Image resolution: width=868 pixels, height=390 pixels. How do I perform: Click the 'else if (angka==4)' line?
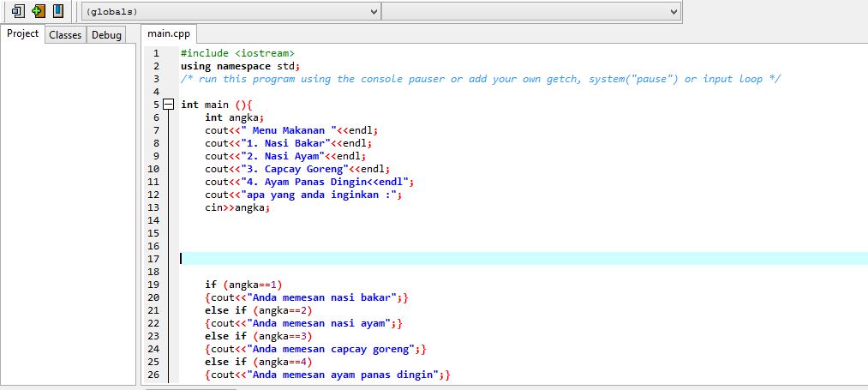tap(259, 361)
